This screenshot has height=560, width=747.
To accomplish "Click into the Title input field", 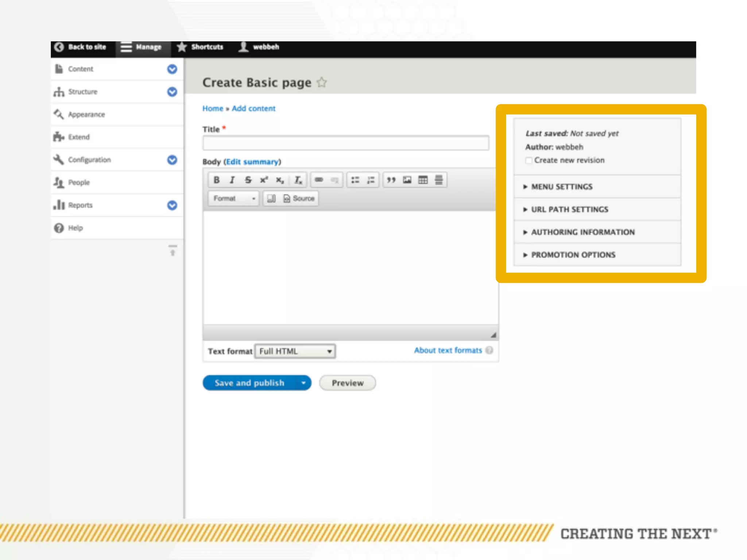I will (x=345, y=143).
